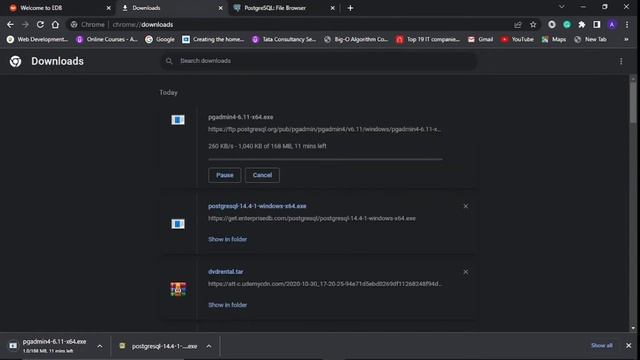Click the address bar URL
The image size is (640, 360).
pos(143,24)
